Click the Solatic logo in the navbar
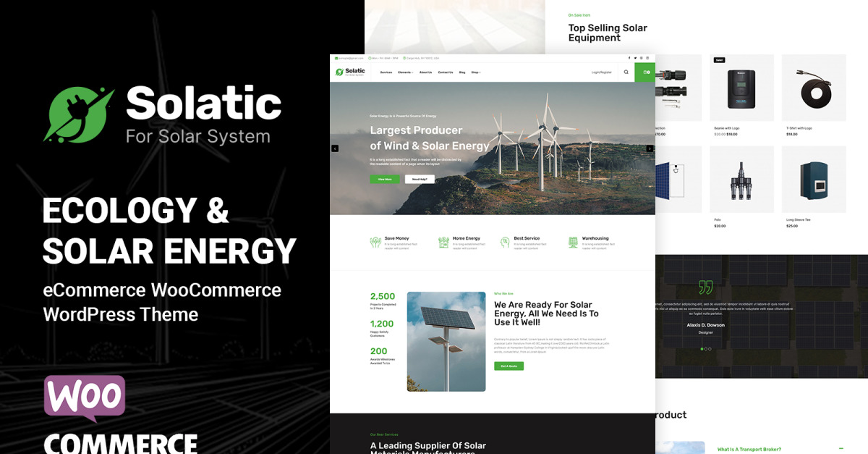Image resolution: width=868 pixels, height=454 pixels. [x=350, y=72]
